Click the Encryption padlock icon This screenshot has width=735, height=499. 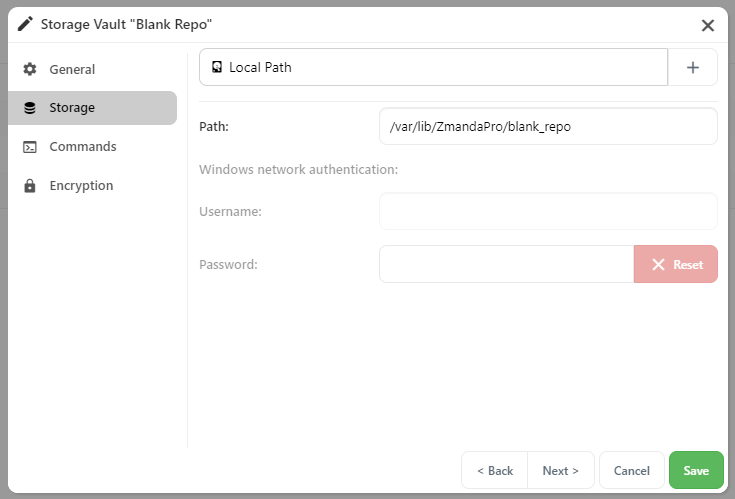30,186
